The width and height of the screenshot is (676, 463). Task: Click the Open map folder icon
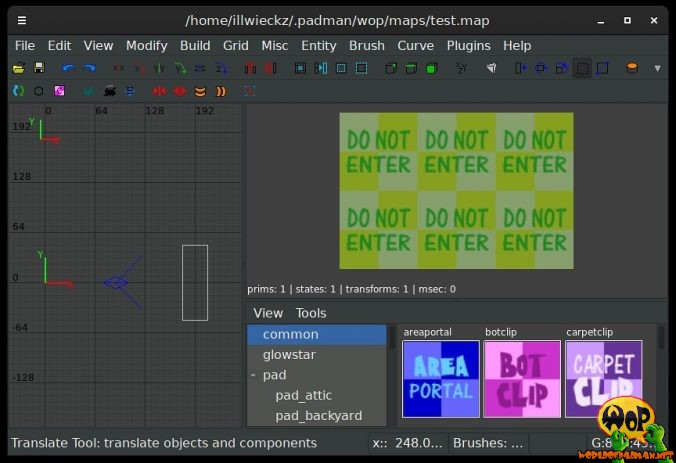coord(18,68)
